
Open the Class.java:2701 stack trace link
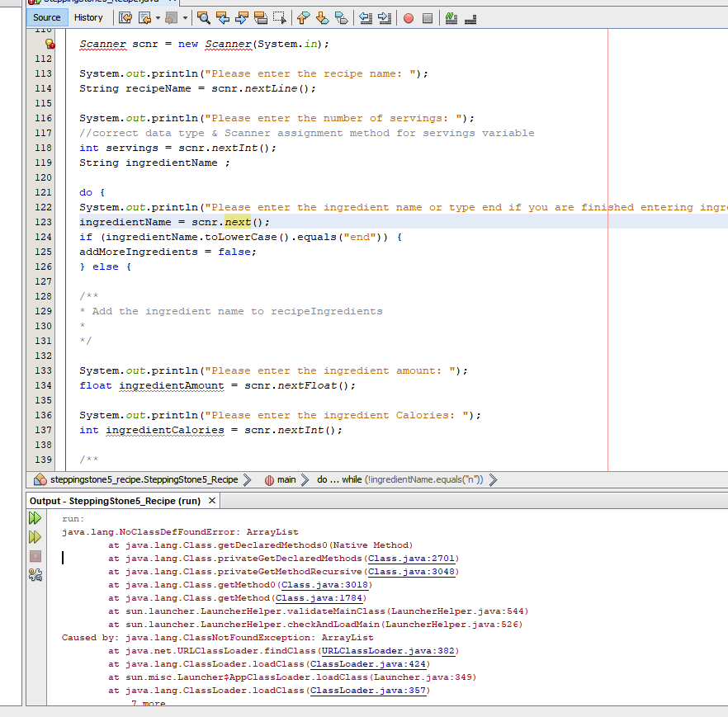point(411,559)
